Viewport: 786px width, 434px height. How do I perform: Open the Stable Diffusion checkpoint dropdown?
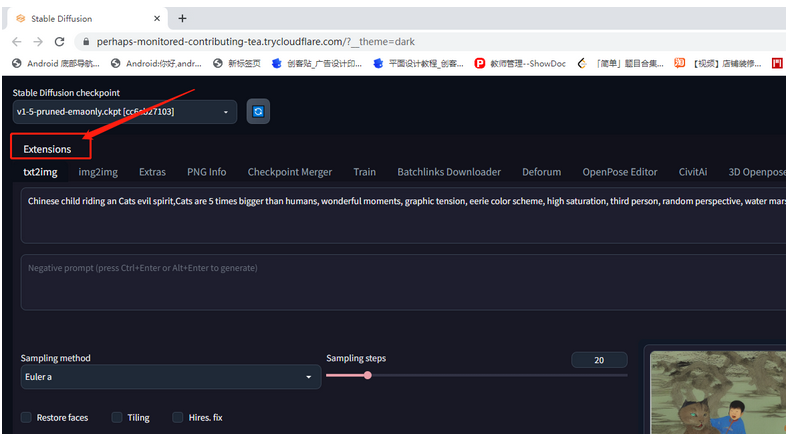[x=124, y=112]
